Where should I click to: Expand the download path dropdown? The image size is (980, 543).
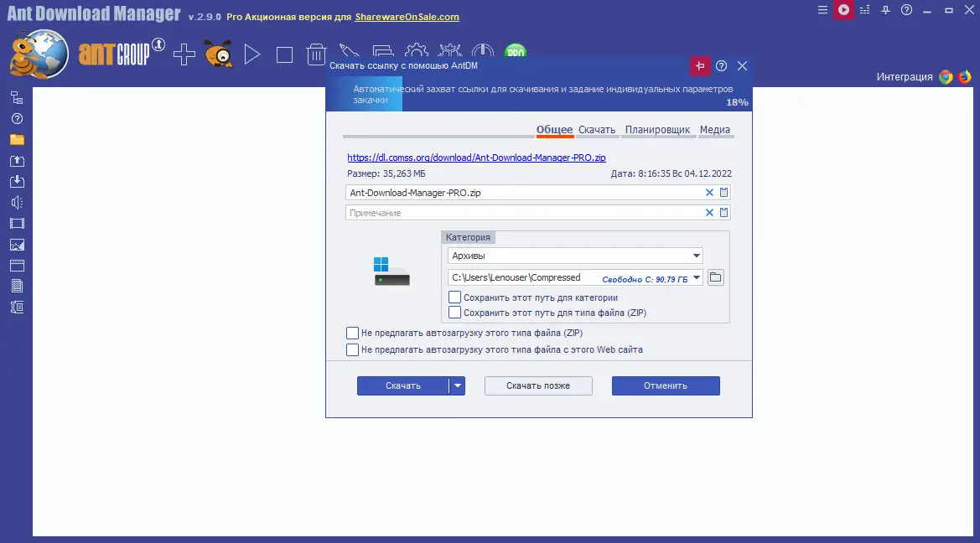[697, 277]
